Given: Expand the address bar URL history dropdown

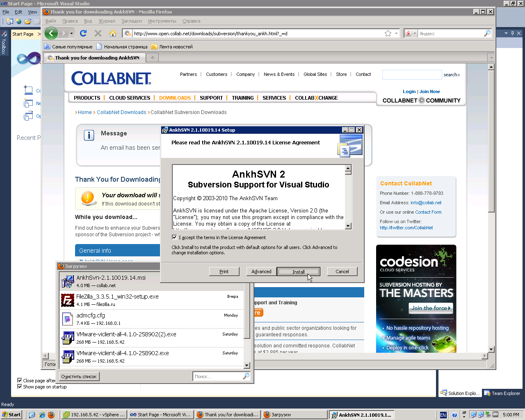Looking at the screenshot, I should click(397, 33).
